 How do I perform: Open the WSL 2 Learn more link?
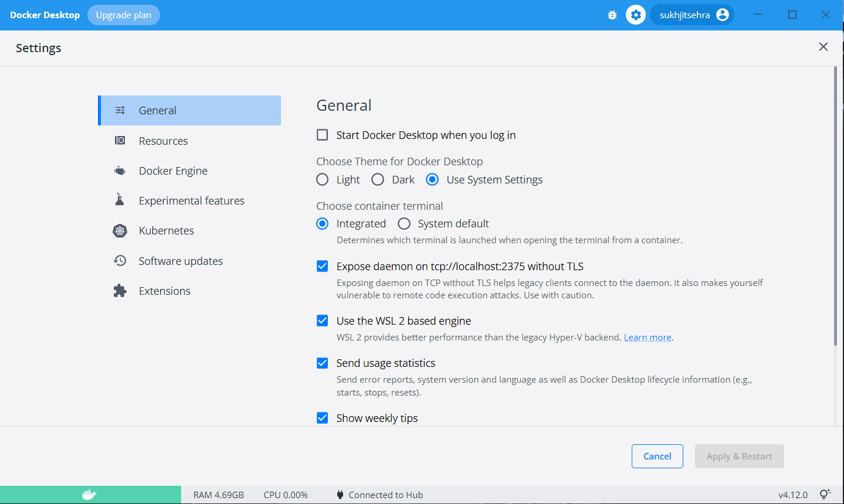[647, 337]
